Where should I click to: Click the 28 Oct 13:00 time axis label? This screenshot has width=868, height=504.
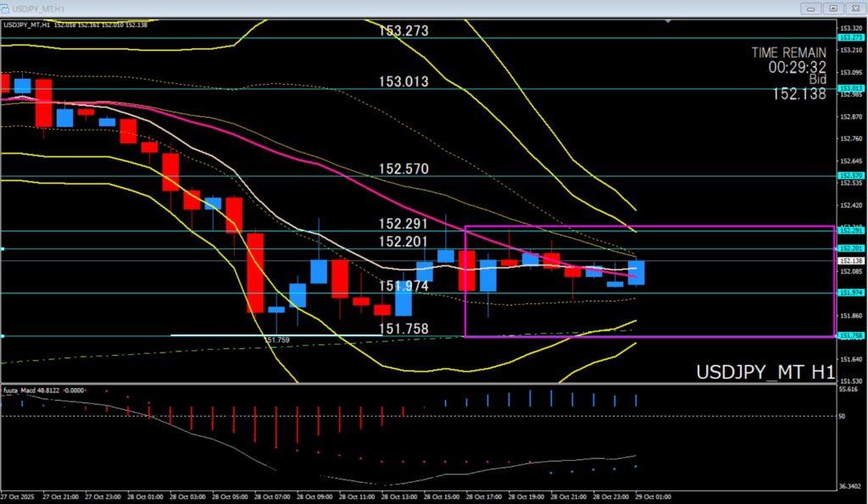tap(397, 497)
